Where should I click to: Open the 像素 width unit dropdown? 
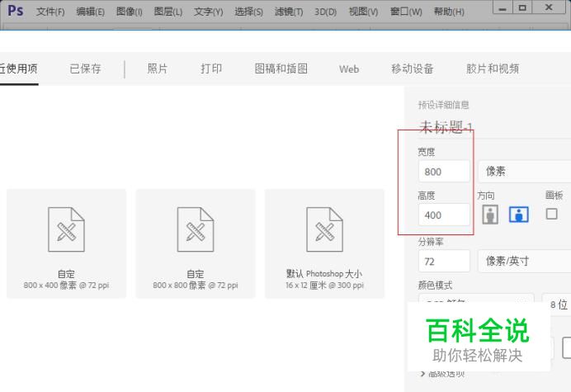[x=525, y=171]
